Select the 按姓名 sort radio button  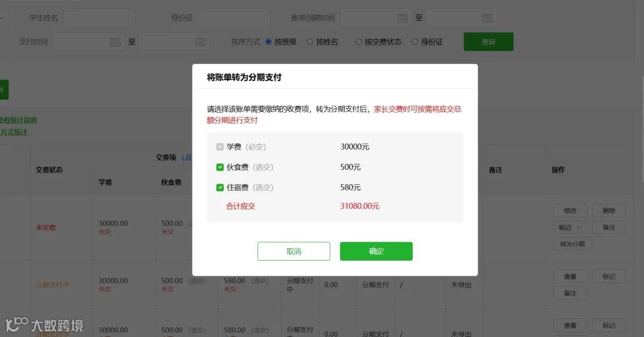coord(309,42)
